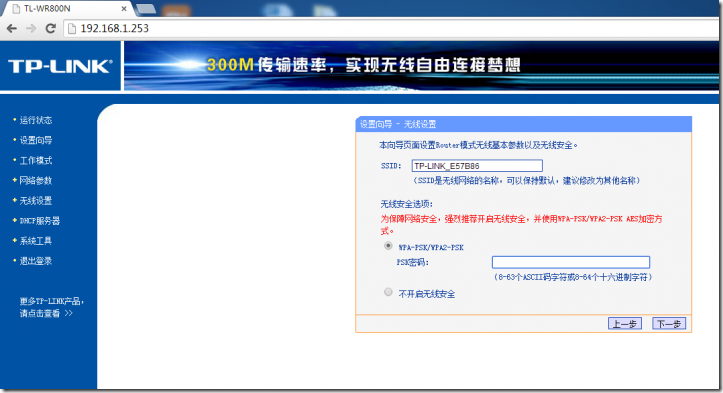Screen dimensions: 723x393
Task: Click the 8-63个ASCII码字符 hint text
Action: [573, 277]
